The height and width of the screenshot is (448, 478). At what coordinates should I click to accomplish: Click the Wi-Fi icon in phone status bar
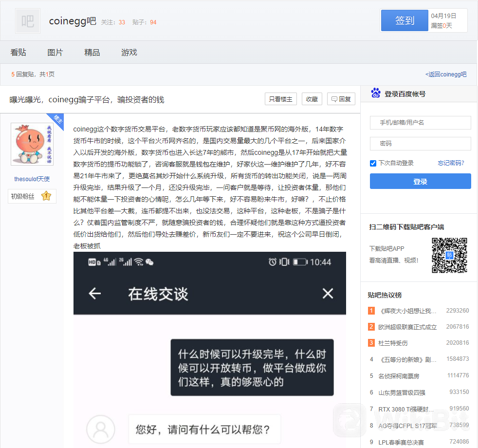tap(139, 262)
